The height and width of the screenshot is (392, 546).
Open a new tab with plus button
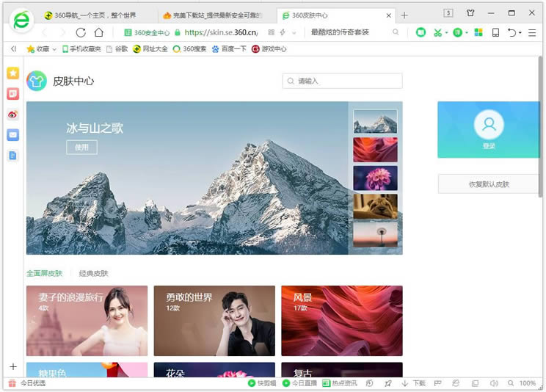404,15
